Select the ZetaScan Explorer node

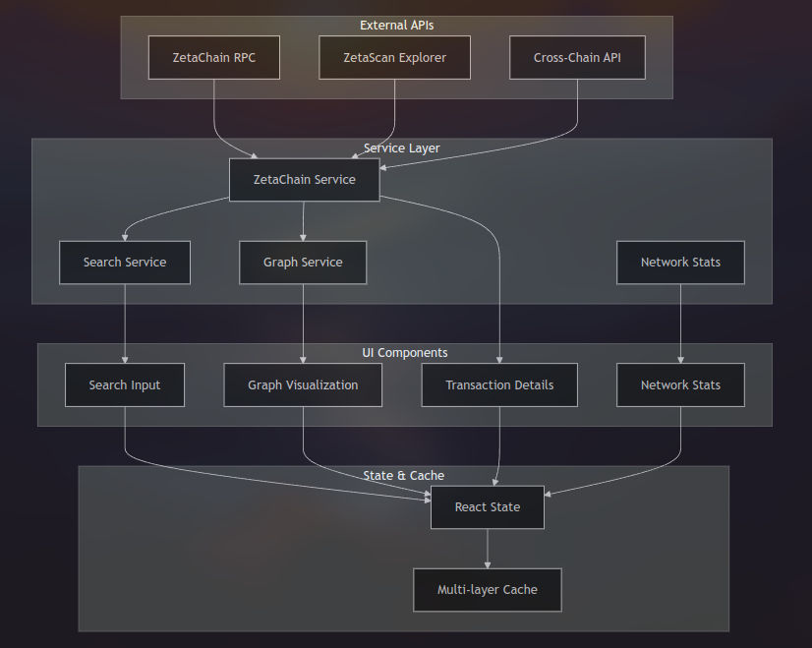pyautogui.click(x=394, y=57)
